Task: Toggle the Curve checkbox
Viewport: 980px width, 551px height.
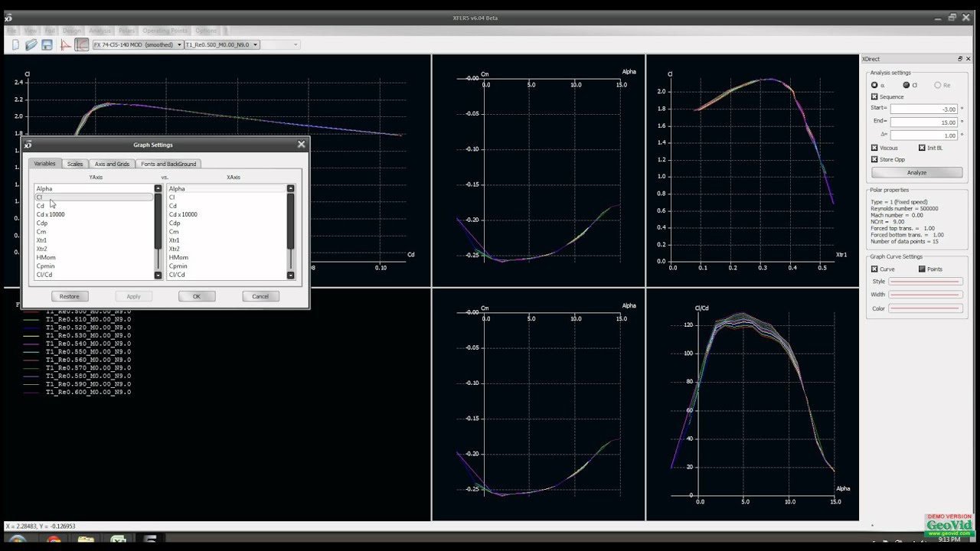Action: (x=874, y=269)
